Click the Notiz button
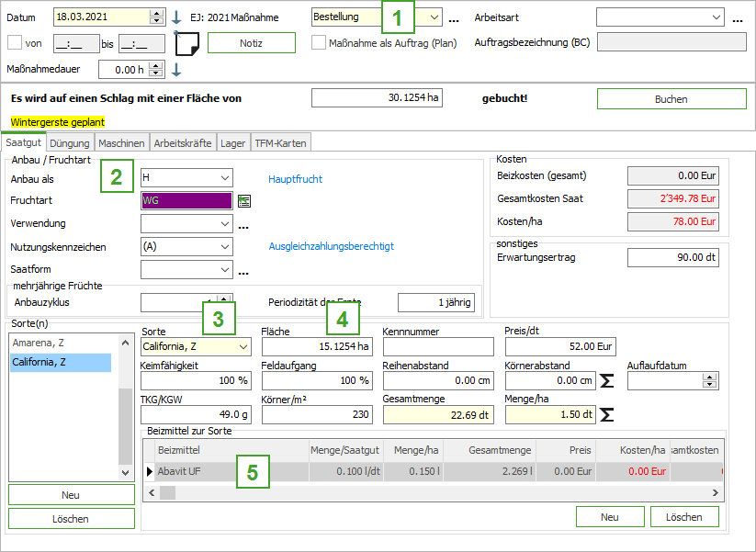This screenshot has width=756, height=552. coord(251,43)
